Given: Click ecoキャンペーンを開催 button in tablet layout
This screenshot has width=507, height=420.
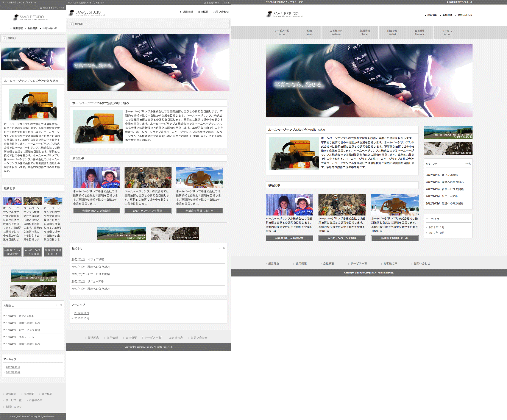Looking at the screenshot, I should pyautogui.click(x=148, y=211).
